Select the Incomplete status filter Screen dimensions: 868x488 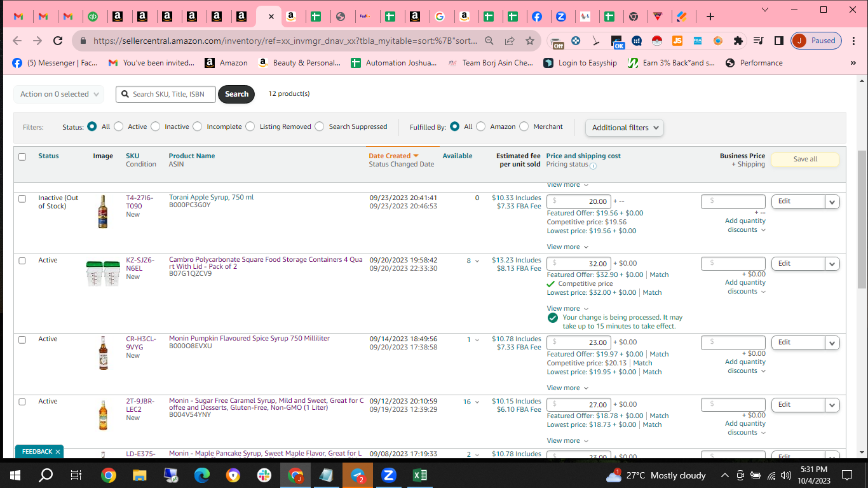198,126
